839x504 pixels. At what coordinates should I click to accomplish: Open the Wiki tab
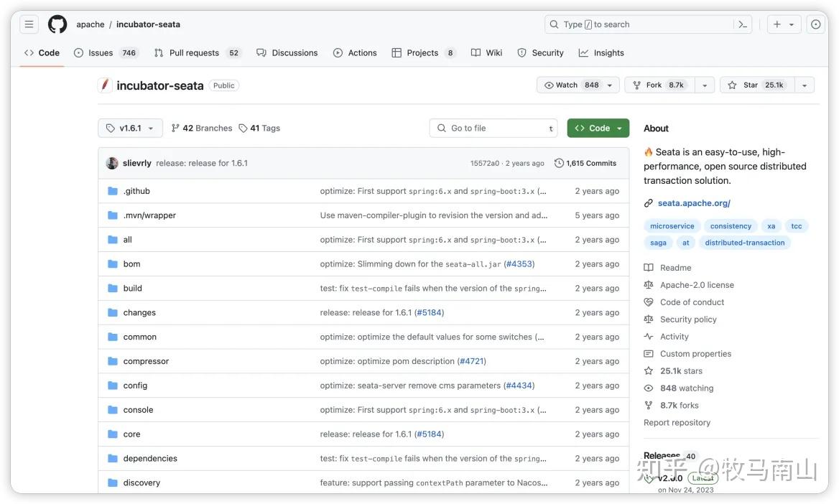pyautogui.click(x=486, y=52)
